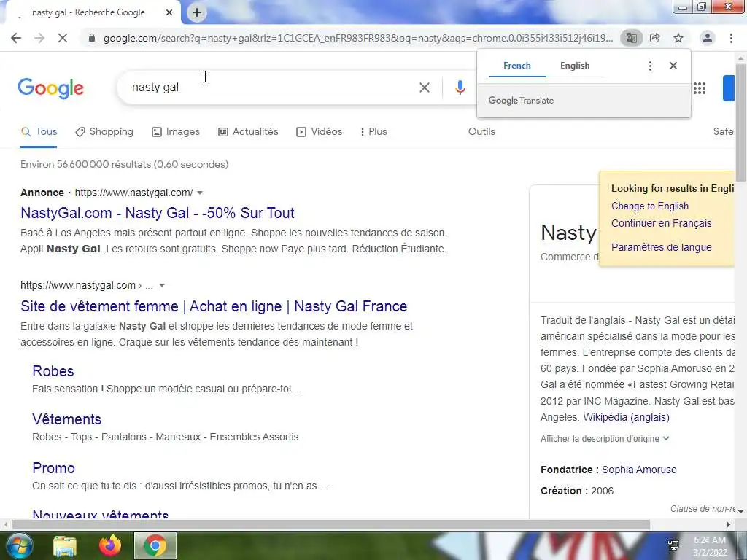Switch to the Actualités results tab

click(x=248, y=132)
